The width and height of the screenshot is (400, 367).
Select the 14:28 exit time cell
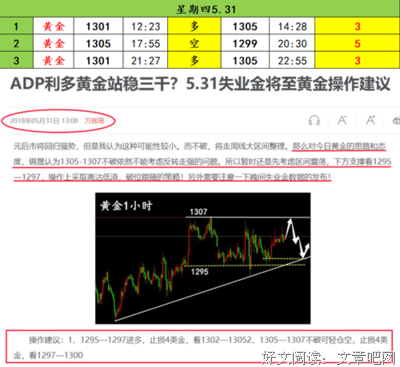(292, 26)
